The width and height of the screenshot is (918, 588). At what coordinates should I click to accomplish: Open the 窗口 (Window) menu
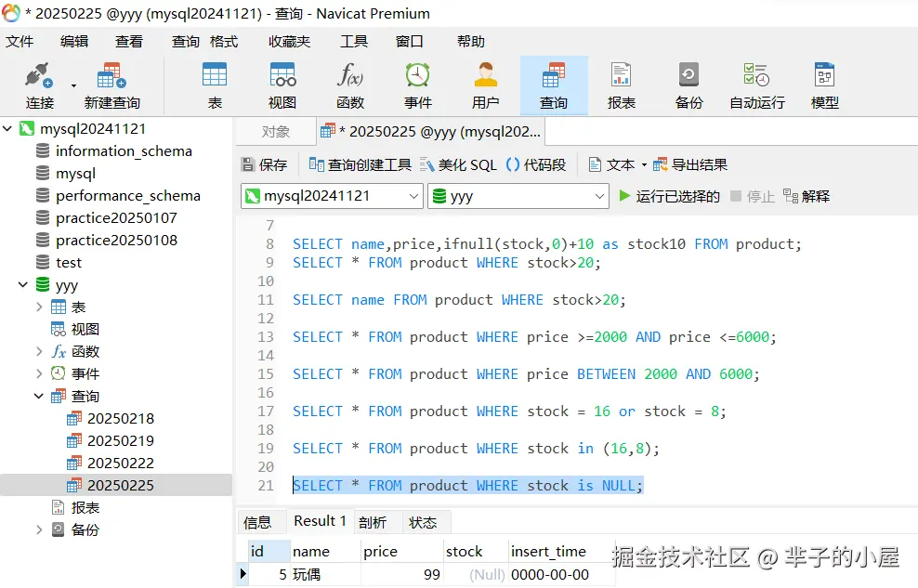409,42
